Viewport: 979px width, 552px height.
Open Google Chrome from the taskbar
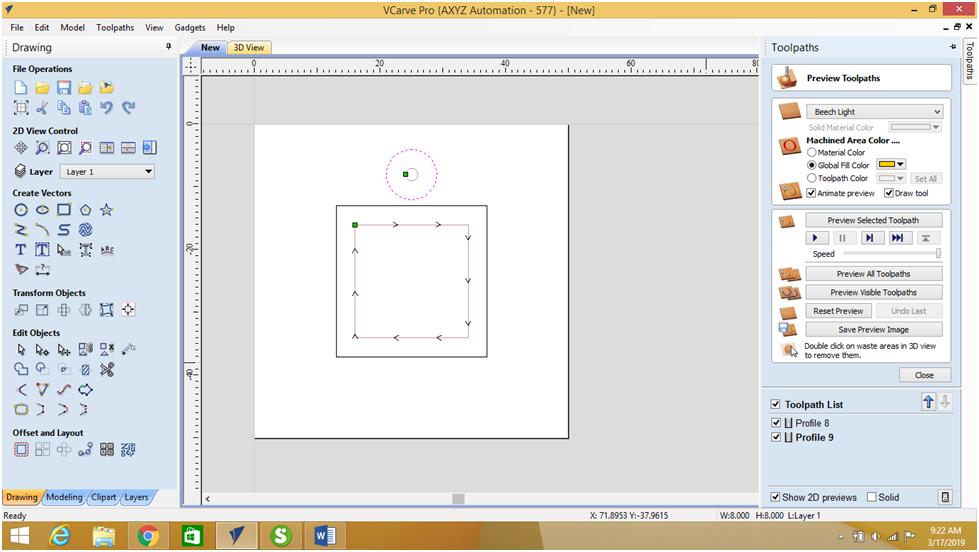tap(148, 536)
